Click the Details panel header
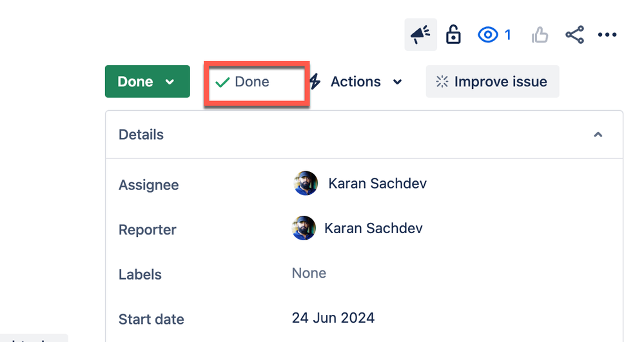644x342 pixels. pos(364,135)
